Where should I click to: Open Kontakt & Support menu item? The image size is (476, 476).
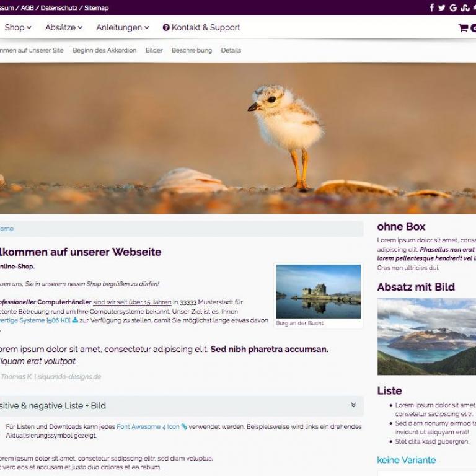pos(201,27)
